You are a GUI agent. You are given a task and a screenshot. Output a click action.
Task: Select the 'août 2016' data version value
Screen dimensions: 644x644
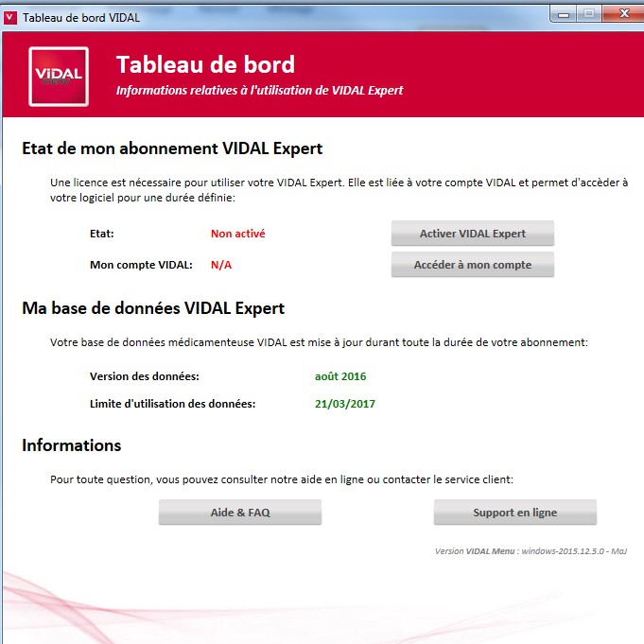pos(339,376)
